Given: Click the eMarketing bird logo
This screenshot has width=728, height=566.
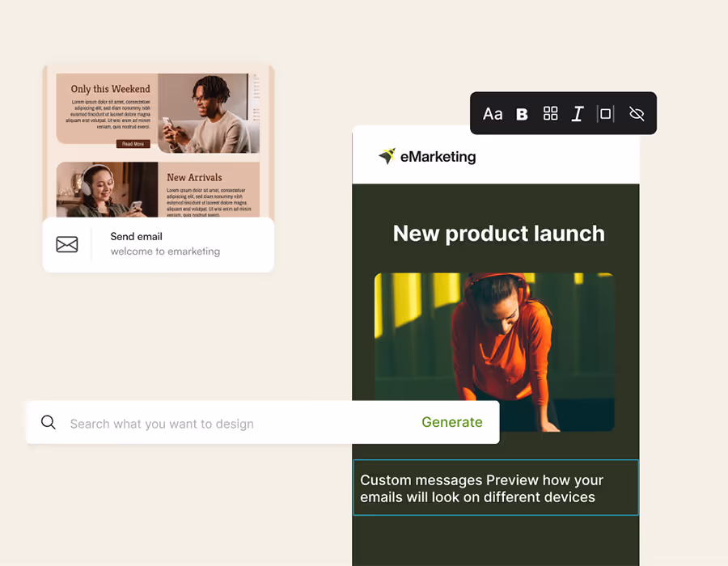Looking at the screenshot, I should [387, 156].
